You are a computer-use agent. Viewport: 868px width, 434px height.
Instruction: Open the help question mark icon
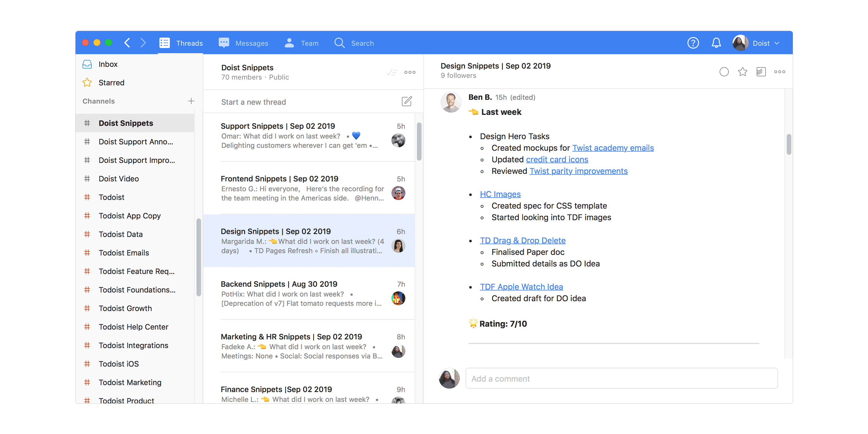693,43
